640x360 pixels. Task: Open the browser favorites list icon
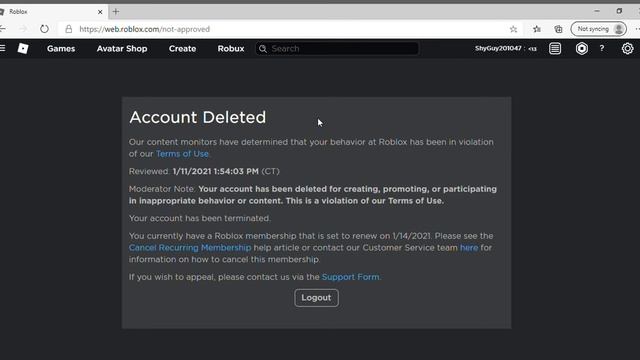[x=537, y=29]
